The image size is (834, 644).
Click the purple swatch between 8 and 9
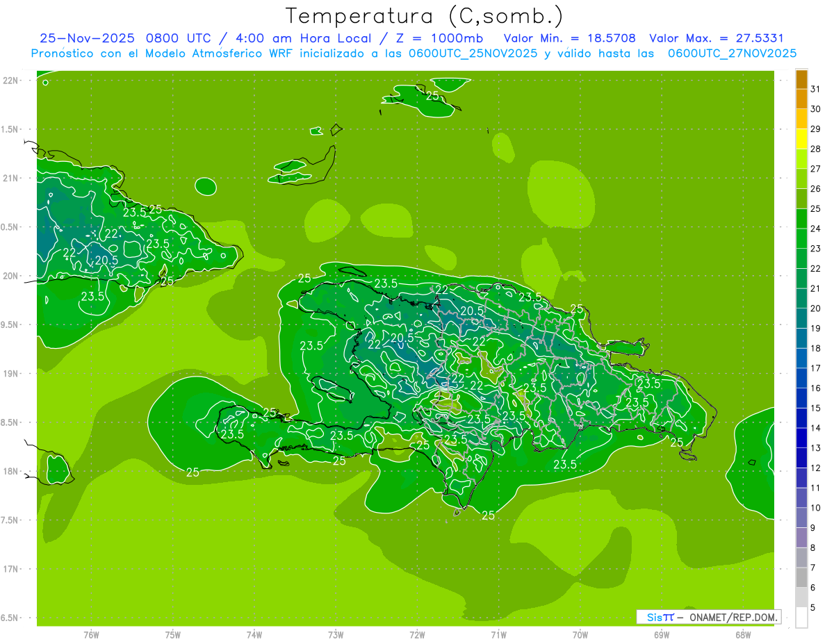pos(801,538)
